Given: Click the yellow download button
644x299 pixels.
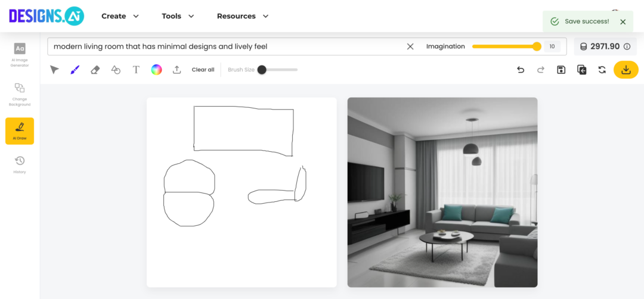Looking at the screenshot, I should [626, 70].
